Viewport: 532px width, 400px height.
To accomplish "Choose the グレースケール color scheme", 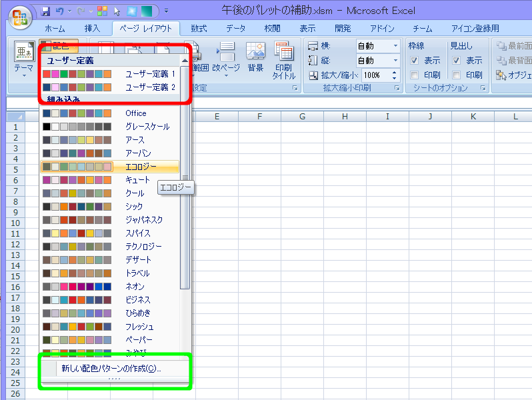I will pyautogui.click(x=109, y=127).
